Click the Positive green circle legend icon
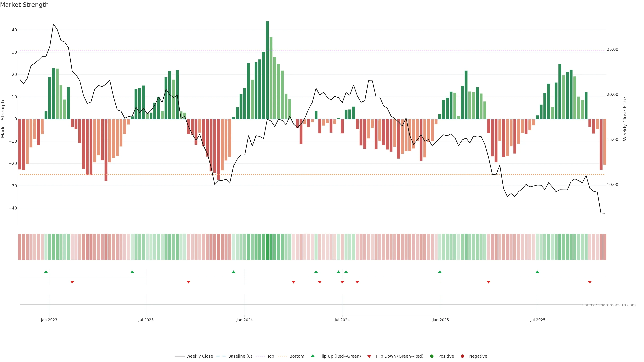644x362 pixels. (432, 356)
